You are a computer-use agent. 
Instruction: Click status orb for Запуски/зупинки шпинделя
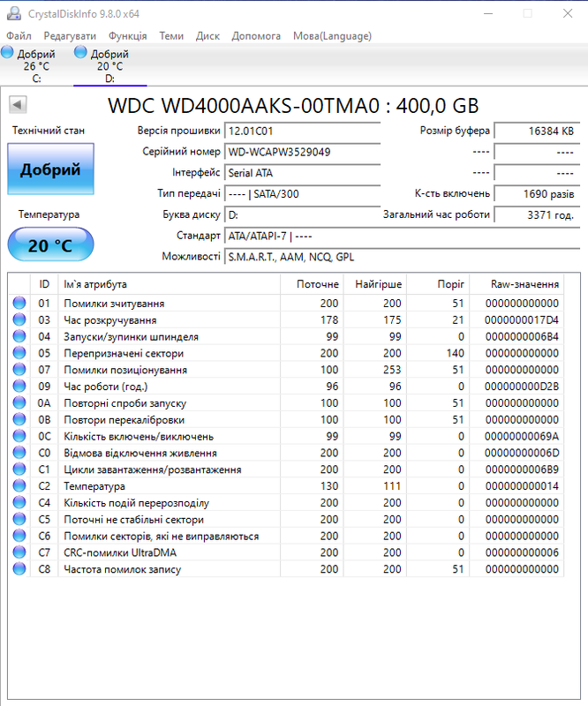(x=19, y=336)
